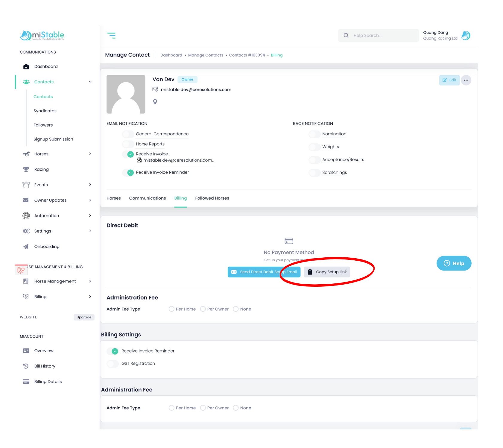Click the user profile avatar logo

tap(466, 36)
